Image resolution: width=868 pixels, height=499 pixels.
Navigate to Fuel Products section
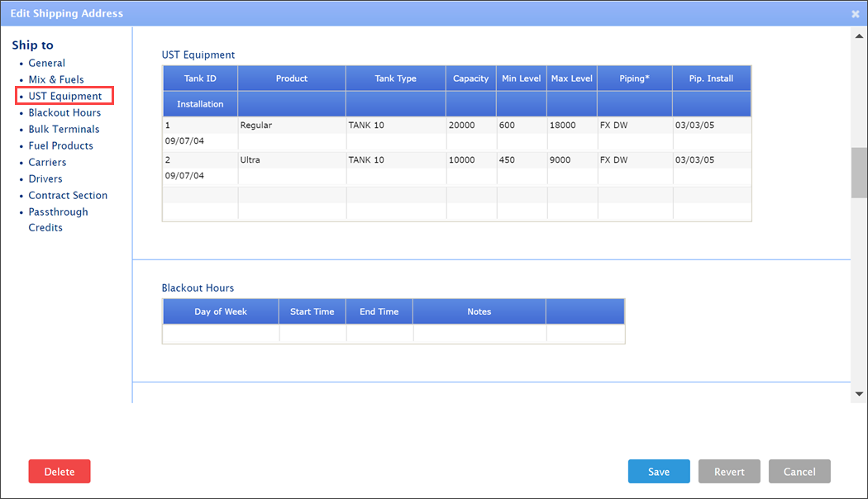pos(60,145)
